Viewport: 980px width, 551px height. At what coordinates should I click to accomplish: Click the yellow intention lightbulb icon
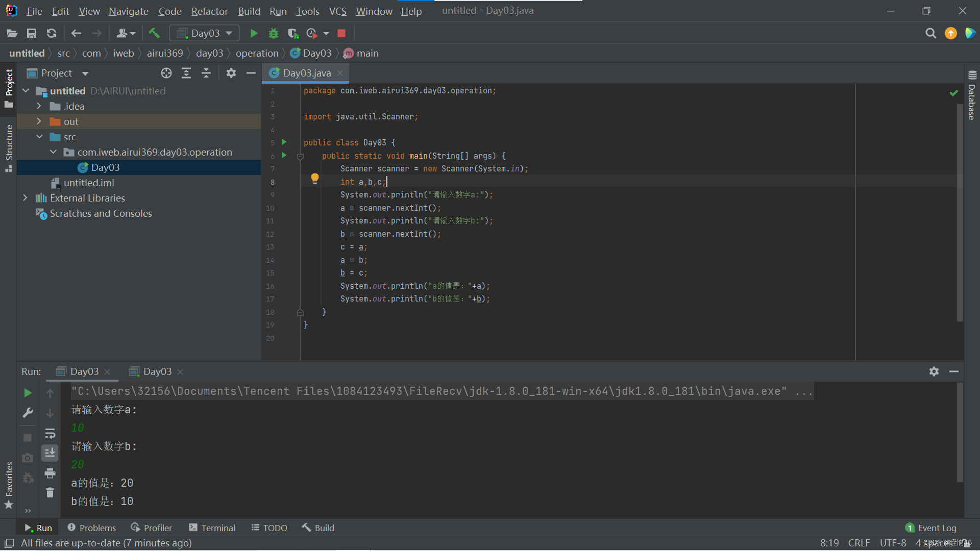click(315, 179)
